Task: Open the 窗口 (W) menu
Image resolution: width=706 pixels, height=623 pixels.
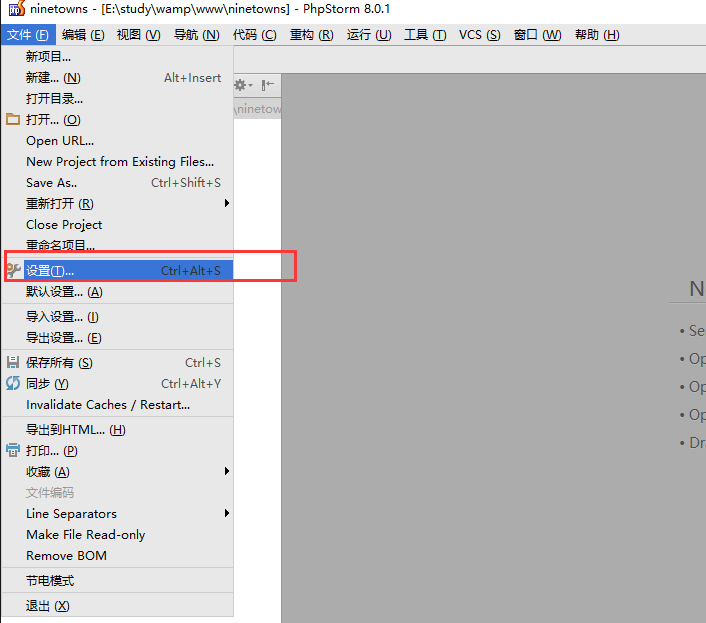Action: 538,35
